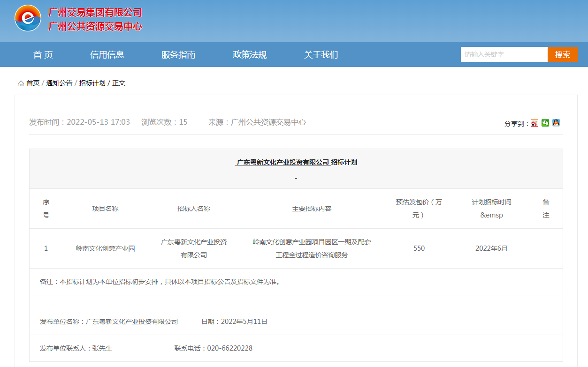Click the remark note beginning 备注：本招标计划
The width and height of the screenshot is (588, 367).
160,282
